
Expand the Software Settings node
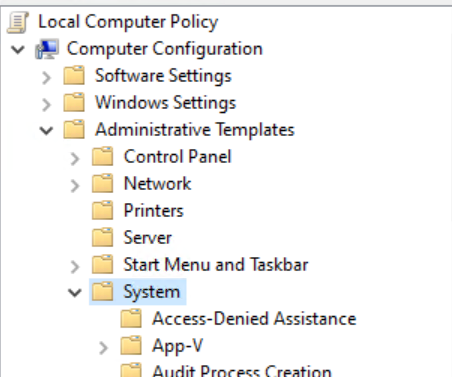[46, 78]
